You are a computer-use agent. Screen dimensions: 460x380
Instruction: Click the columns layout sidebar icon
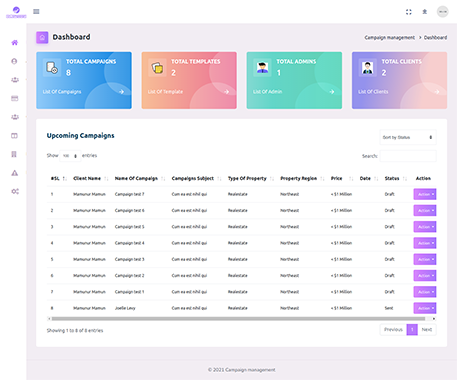click(14, 136)
